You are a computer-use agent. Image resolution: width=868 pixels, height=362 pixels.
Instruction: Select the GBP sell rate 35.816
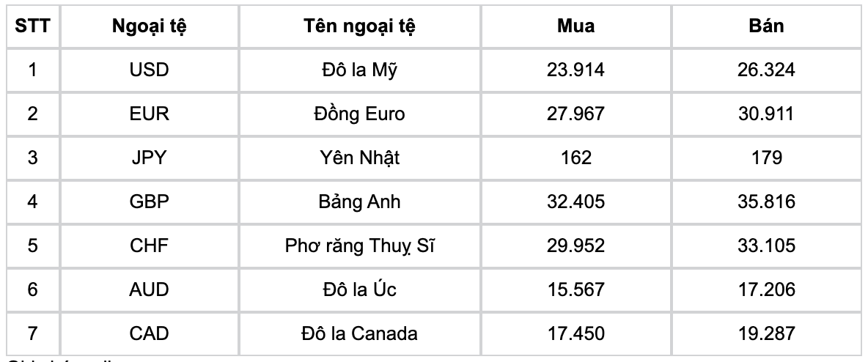[766, 202]
